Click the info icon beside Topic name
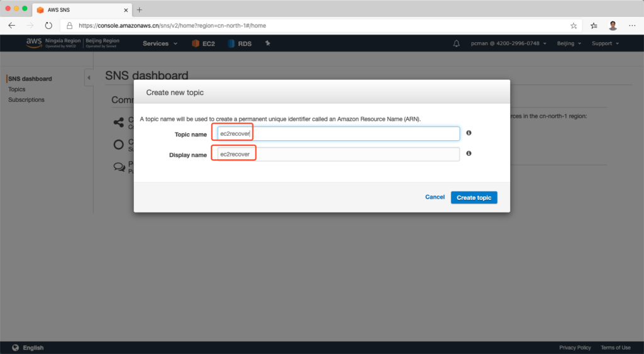The image size is (644, 354). pyautogui.click(x=469, y=133)
